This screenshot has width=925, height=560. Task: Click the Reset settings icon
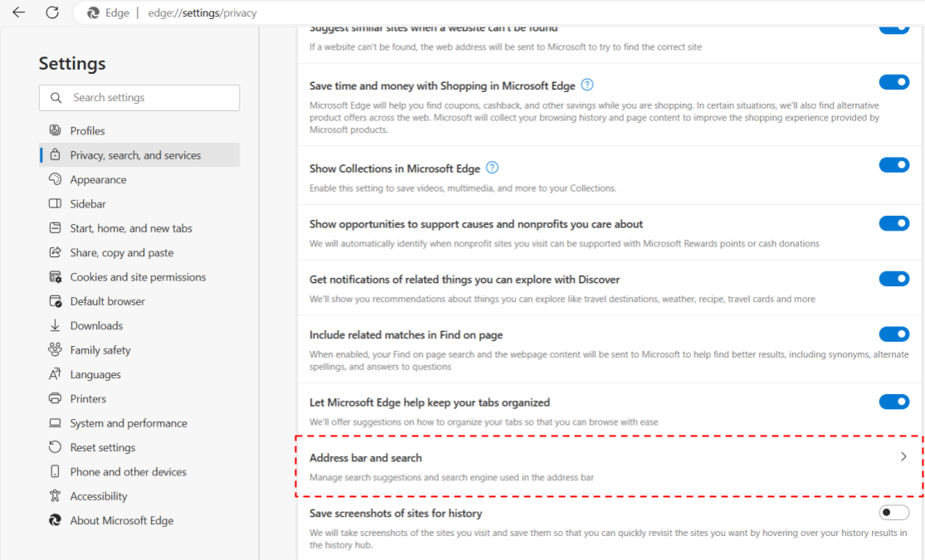pos(55,446)
